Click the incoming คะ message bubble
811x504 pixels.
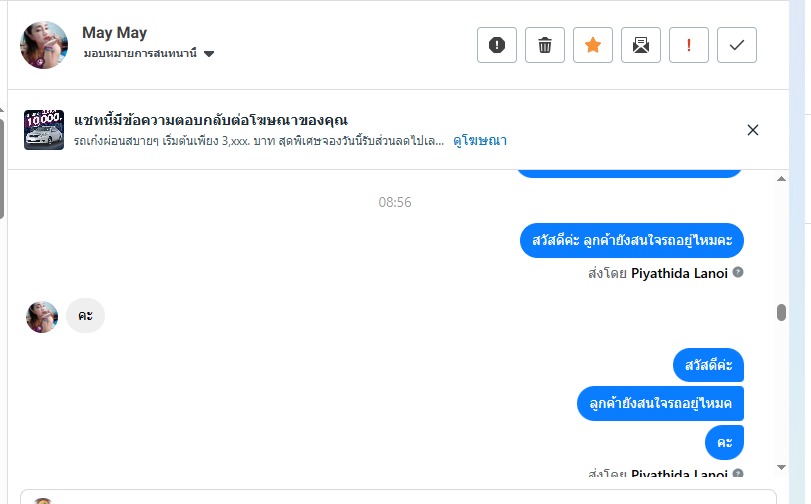coord(85,316)
